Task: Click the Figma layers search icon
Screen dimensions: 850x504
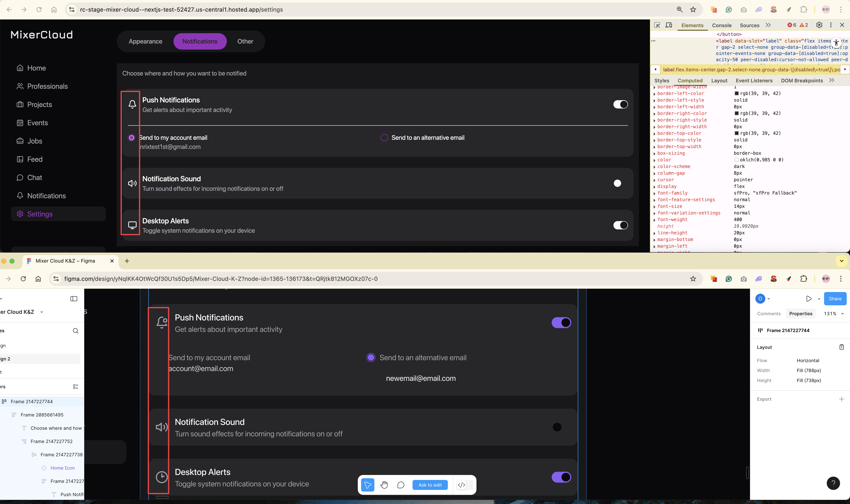Action: tap(75, 331)
